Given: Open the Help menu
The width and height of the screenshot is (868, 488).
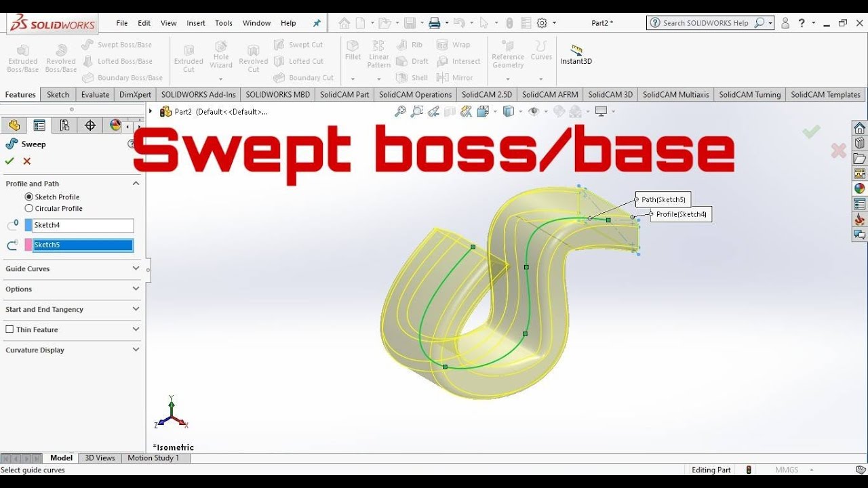Looking at the screenshot, I should 288,23.
